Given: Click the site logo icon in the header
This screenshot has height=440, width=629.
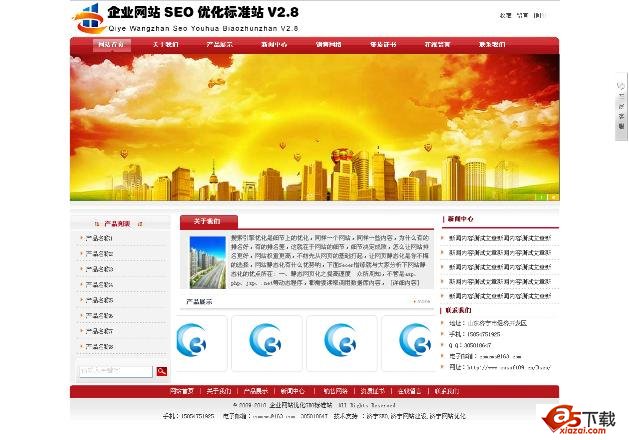Looking at the screenshot, I should pos(89,18).
